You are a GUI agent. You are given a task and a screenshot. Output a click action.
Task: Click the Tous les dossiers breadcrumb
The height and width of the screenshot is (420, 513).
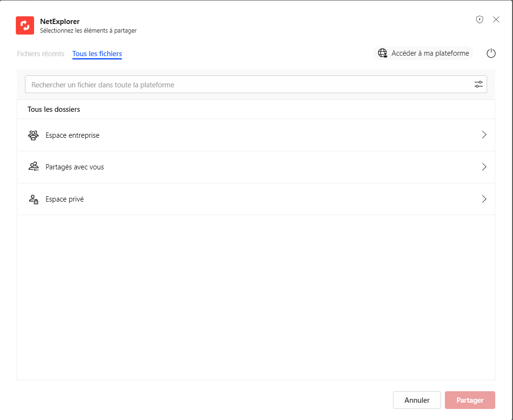[54, 109]
